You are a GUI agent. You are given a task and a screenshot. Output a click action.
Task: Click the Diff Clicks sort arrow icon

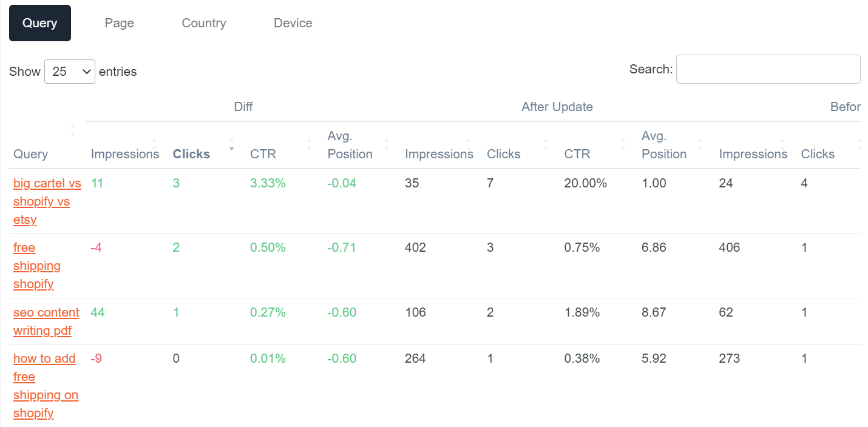click(231, 144)
